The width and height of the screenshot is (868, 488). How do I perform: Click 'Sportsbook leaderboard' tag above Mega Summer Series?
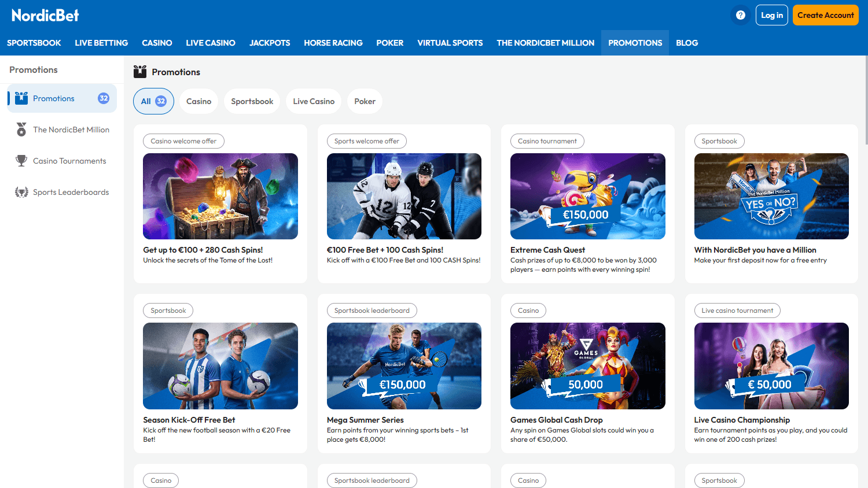click(372, 310)
